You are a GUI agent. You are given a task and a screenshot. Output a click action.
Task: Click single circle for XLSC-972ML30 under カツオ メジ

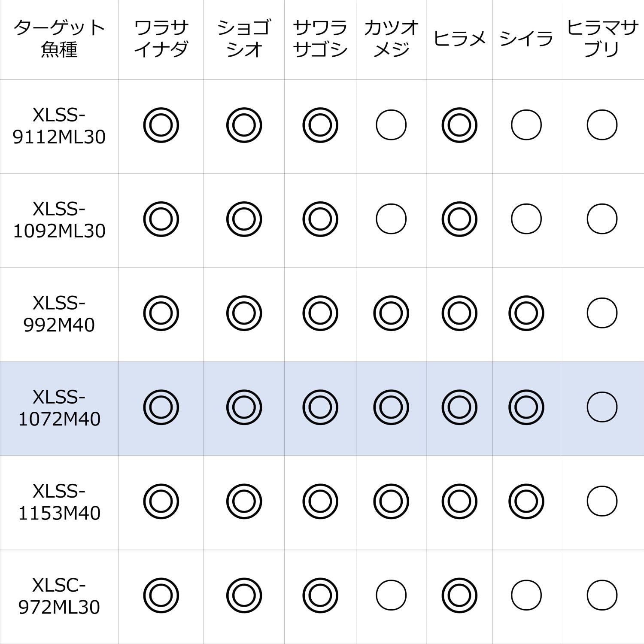(391, 595)
